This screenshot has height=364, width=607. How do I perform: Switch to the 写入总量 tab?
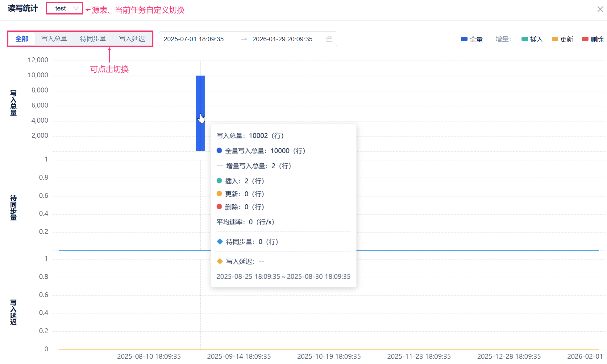coord(54,39)
